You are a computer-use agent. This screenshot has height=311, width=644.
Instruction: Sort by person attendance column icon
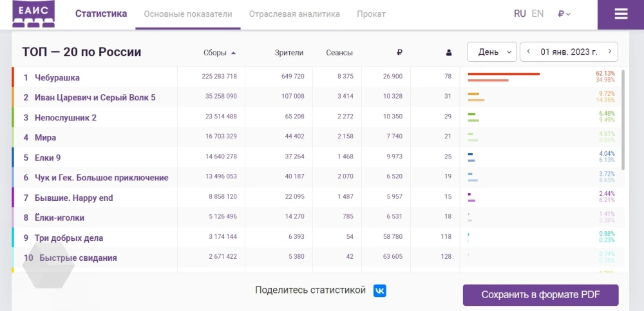(x=448, y=53)
